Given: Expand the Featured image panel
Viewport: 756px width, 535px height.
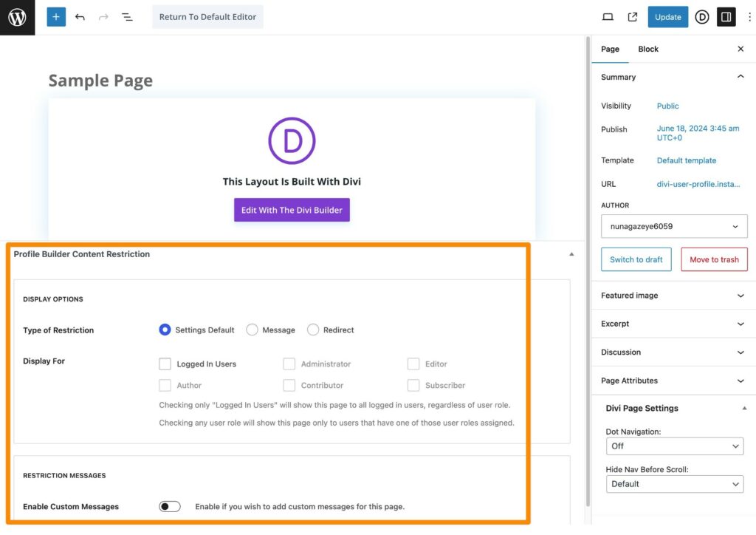Looking at the screenshot, I should pyautogui.click(x=673, y=296).
